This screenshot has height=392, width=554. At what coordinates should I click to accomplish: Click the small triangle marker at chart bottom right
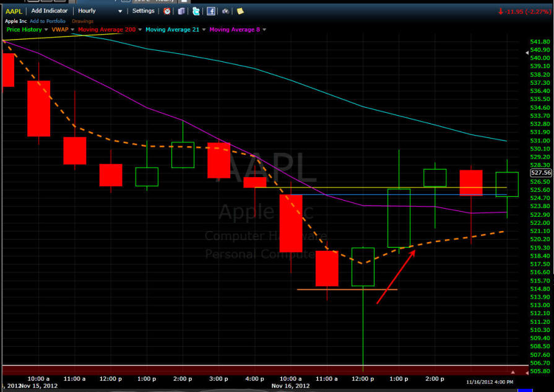coord(513,372)
